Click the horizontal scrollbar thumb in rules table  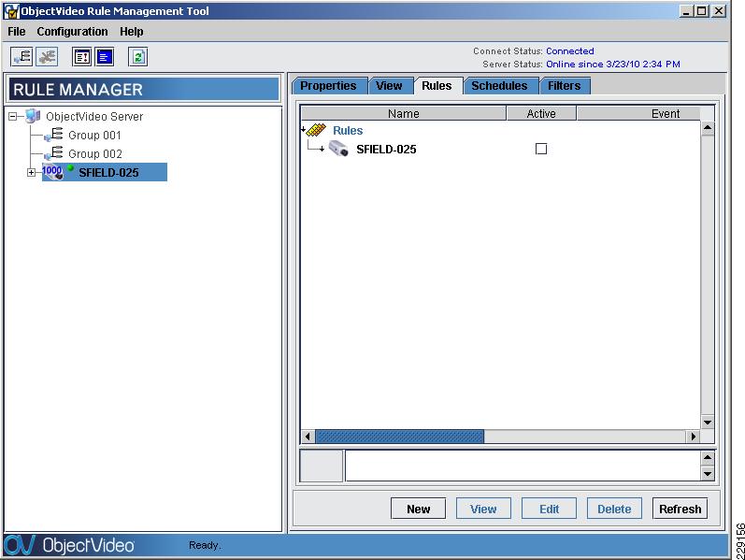click(x=399, y=437)
